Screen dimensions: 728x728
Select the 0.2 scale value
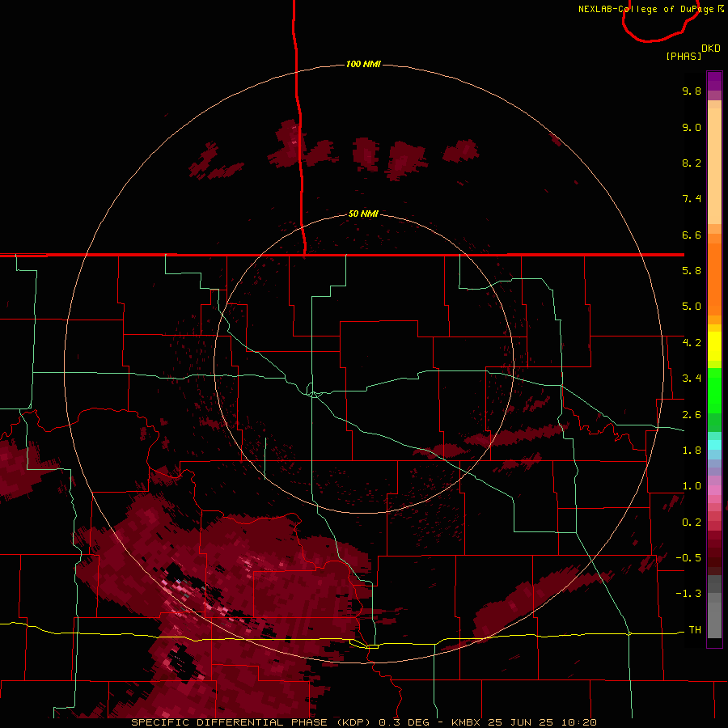pyautogui.click(x=692, y=523)
